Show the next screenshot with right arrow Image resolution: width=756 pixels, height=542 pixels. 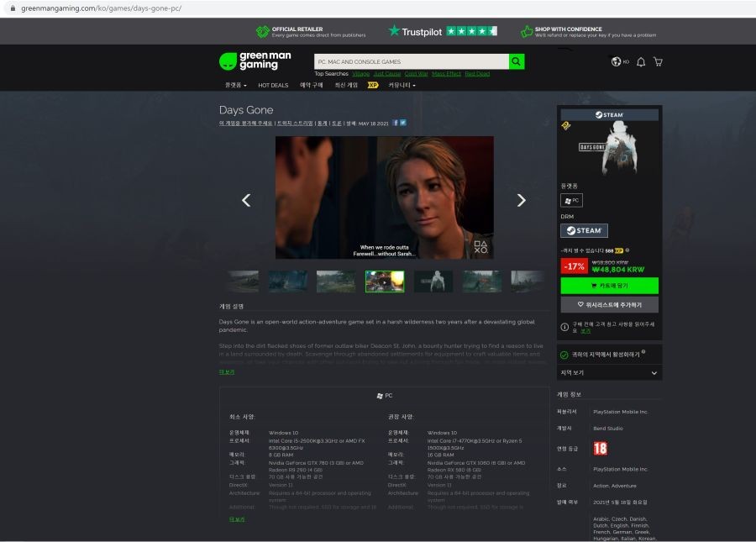pyautogui.click(x=521, y=200)
